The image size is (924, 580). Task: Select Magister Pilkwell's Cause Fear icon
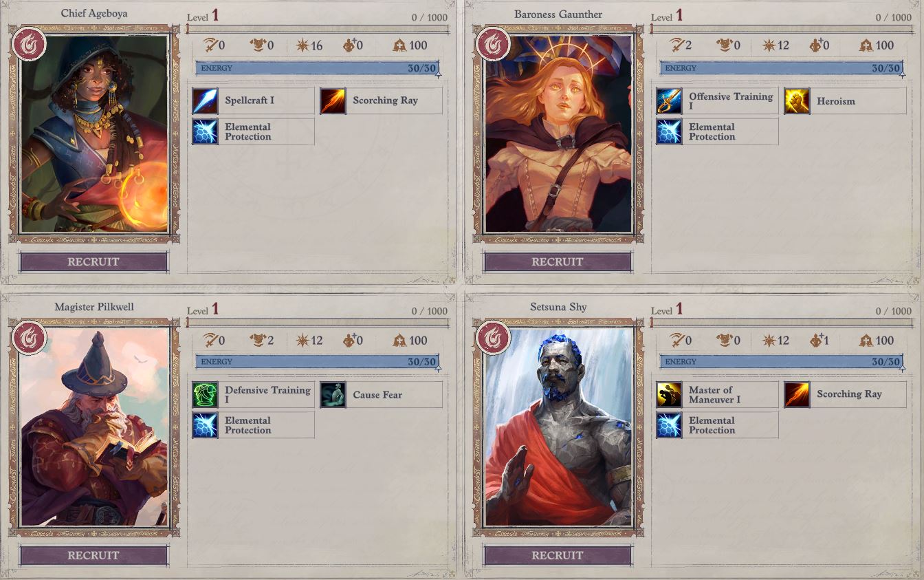point(333,395)
